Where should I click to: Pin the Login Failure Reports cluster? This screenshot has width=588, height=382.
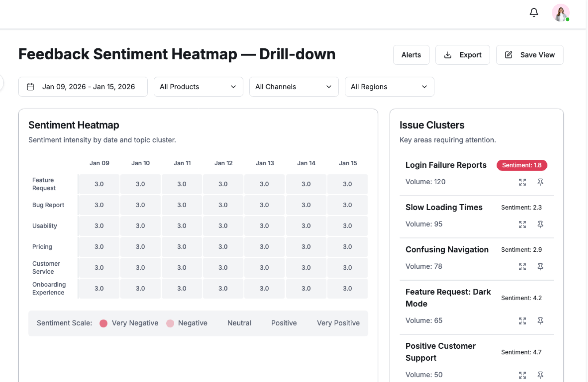[540, 182]
